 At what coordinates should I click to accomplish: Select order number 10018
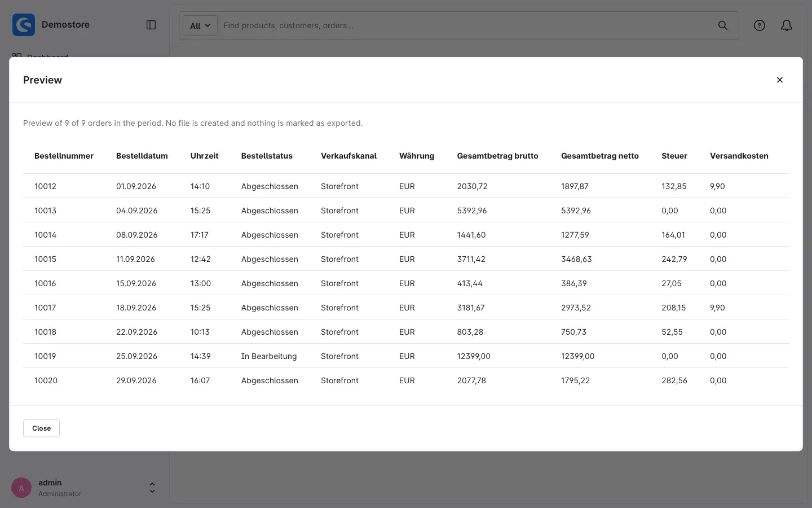45,332
